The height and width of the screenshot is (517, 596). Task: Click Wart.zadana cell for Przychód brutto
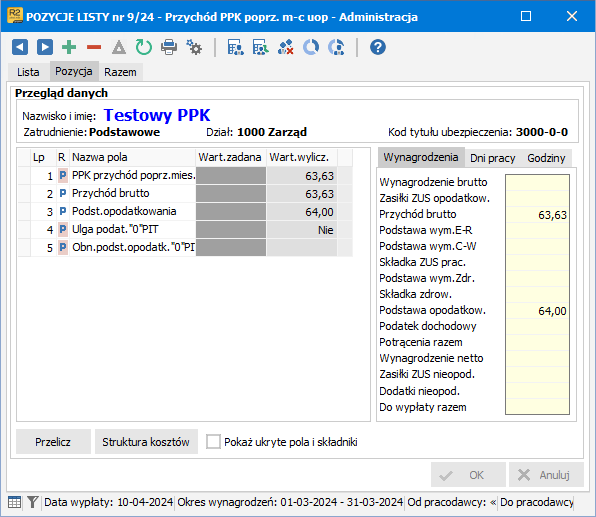click(x=231, y=193)
